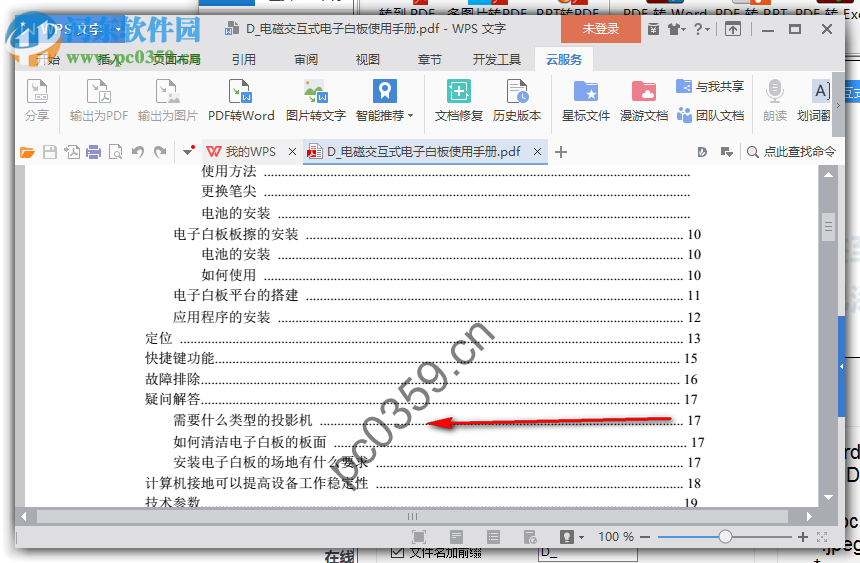The height and width of the screenshot is (563, 860).
Task: Click 输出为图片 export icon
Action: point(167,99)
